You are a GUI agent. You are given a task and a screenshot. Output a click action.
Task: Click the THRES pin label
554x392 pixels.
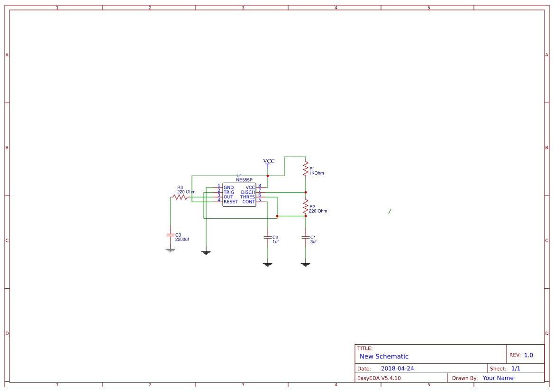pos(248,197)
